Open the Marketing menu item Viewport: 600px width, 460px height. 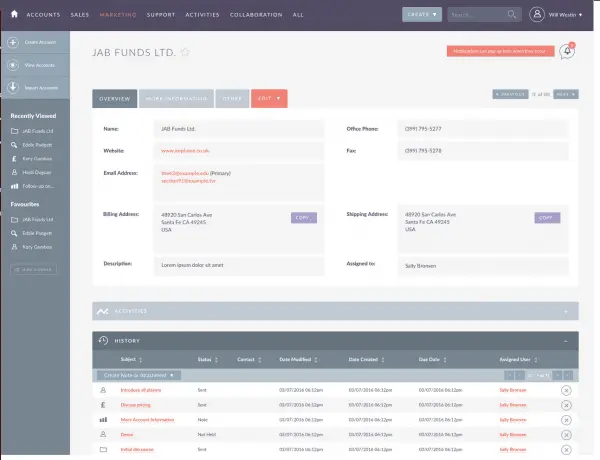(119, 15)
